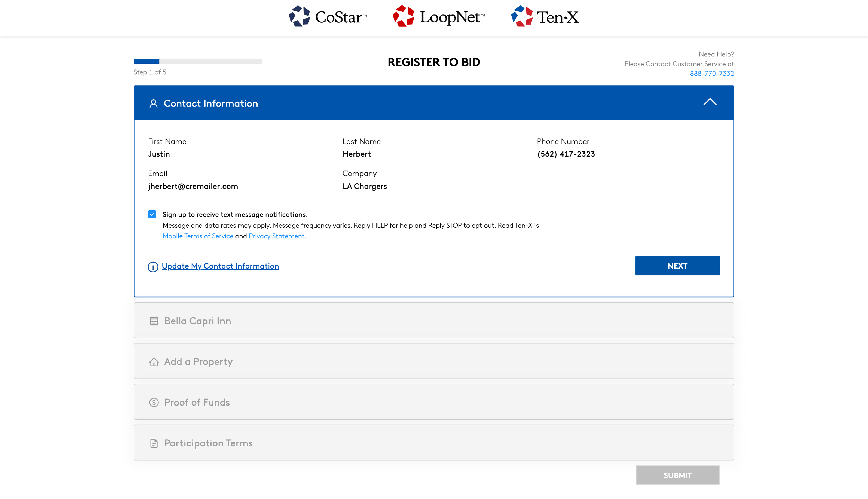This screenshot has width=868, height=499.
Task: Click the document icon beside Participation Terms
Action: tap(154, 443)
